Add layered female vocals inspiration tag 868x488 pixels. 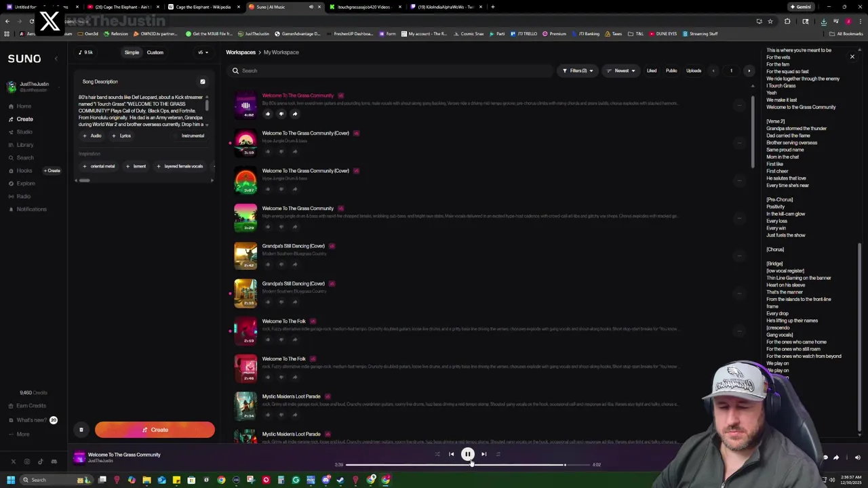(180, 166)
